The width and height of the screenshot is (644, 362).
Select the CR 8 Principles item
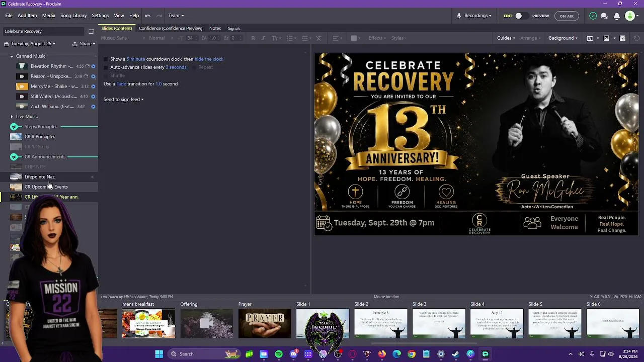(40, 137)
